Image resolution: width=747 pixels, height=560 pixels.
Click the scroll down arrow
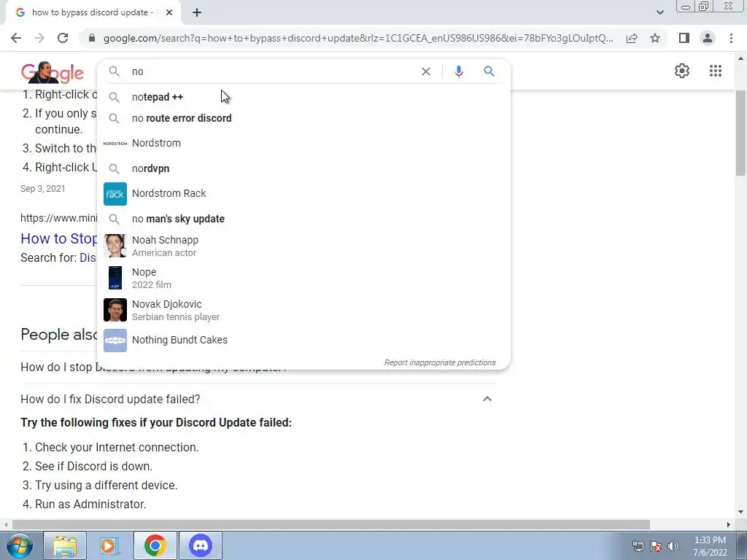(x=740, y=512)
